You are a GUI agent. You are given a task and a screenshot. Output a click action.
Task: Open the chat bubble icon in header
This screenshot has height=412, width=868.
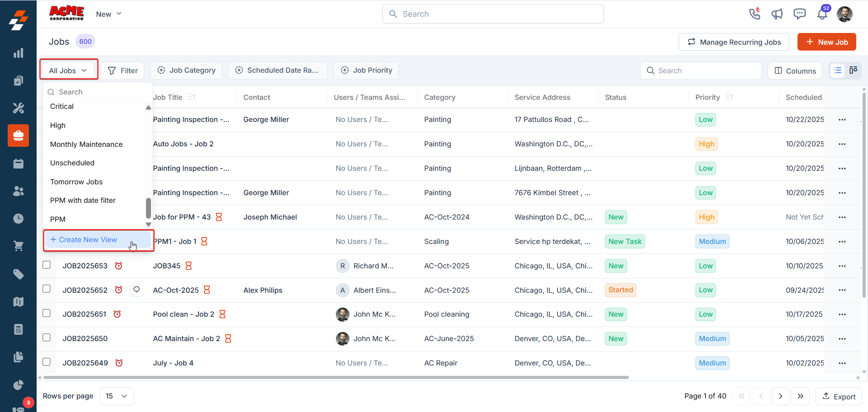click(x=800, y=14)
